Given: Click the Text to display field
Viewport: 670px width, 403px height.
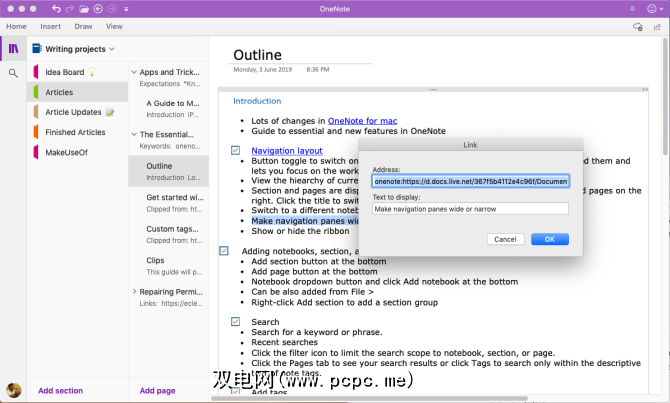Looking at the screenshot, I should pos(470,209).
